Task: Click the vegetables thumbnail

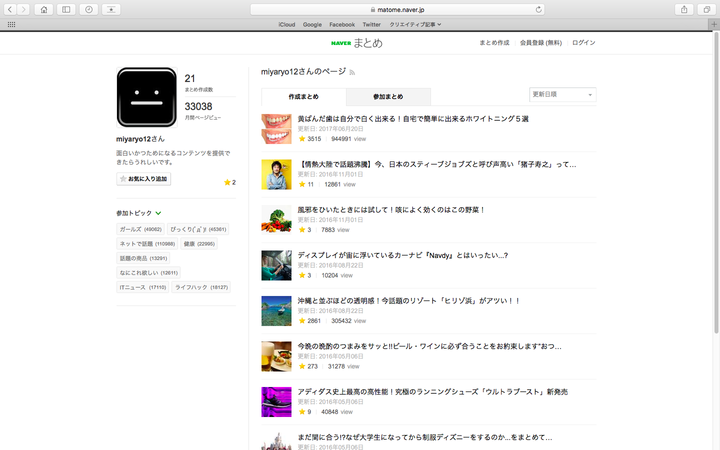Action: tap(276, 220)
